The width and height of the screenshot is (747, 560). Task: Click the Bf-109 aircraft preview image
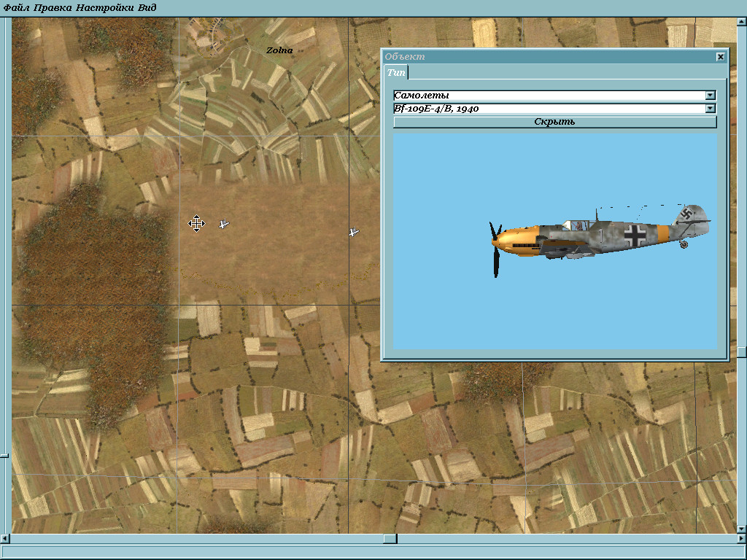pos(555,241)
